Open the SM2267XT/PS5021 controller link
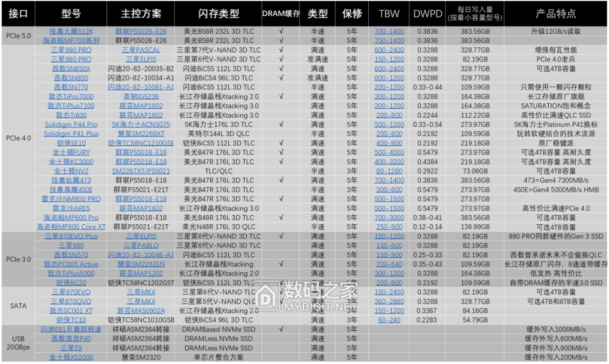Screen dimensions: 609x364 [141, 171]
